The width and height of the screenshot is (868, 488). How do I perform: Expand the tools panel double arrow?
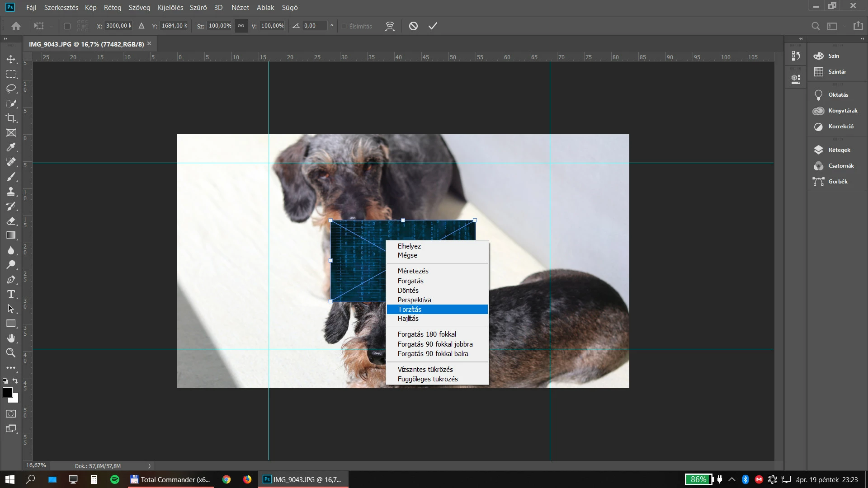(6, 39)
